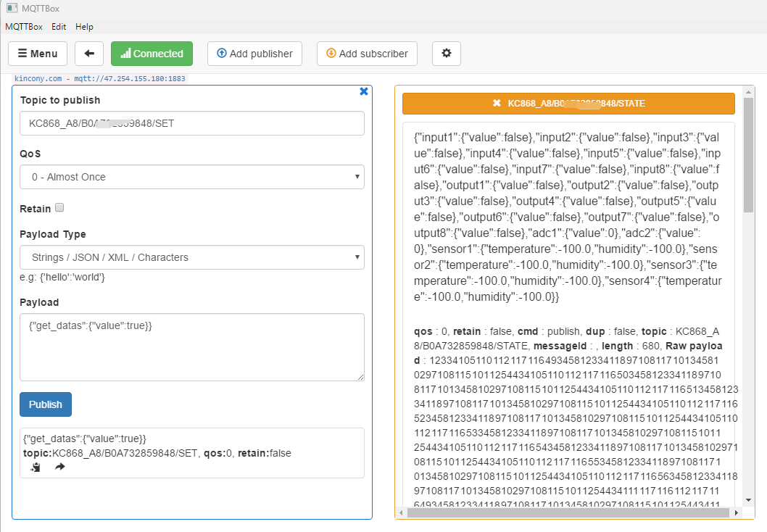Toggle the Retain checkbox
Viewport: 767px width, 532px height.
60,208
